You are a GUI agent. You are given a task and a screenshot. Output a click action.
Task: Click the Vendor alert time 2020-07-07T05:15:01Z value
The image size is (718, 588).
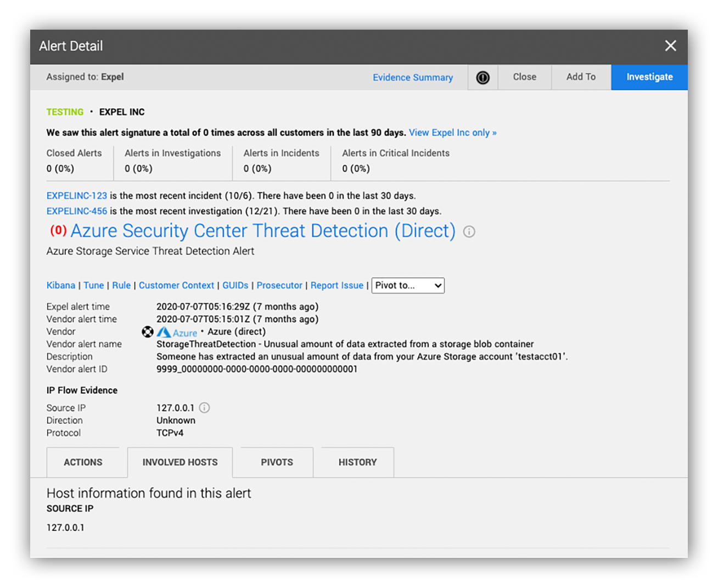tap(237, 319)
